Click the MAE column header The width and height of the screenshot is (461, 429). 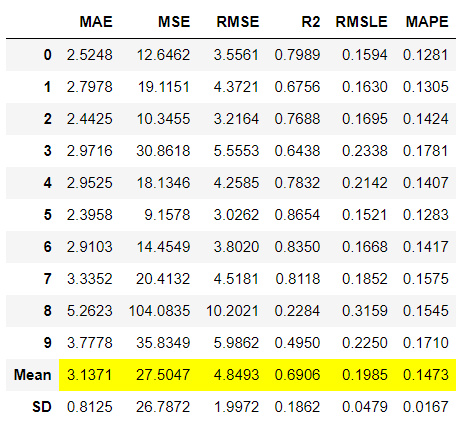pos(96,22)
